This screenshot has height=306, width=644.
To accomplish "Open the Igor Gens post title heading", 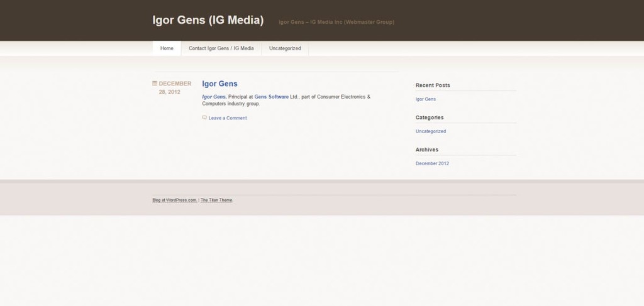I will coord(219,84).
